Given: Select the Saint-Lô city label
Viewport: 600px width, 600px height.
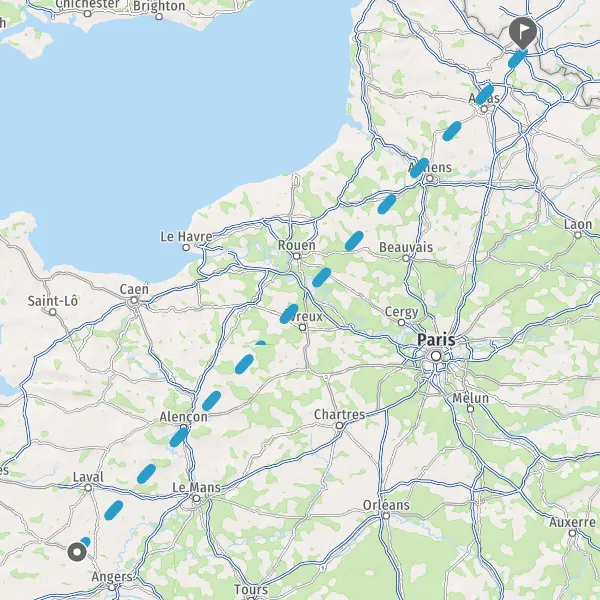Looking at the screenshot, I should 53,301.
